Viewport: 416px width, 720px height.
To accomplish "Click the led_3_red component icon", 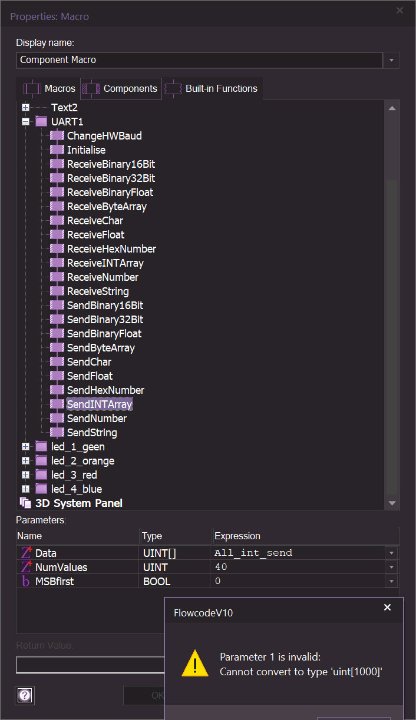I will tap(41, 475).
